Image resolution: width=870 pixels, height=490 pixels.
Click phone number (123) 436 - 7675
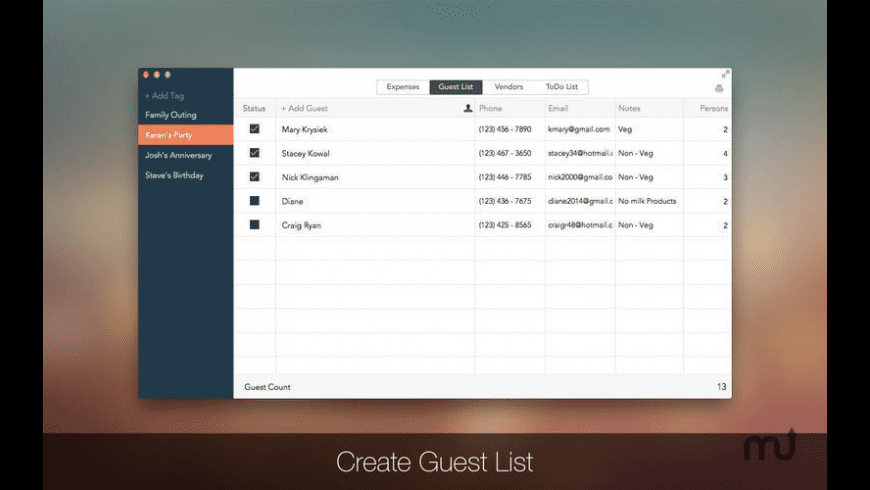pyautogui.click(x=505, y=201)
